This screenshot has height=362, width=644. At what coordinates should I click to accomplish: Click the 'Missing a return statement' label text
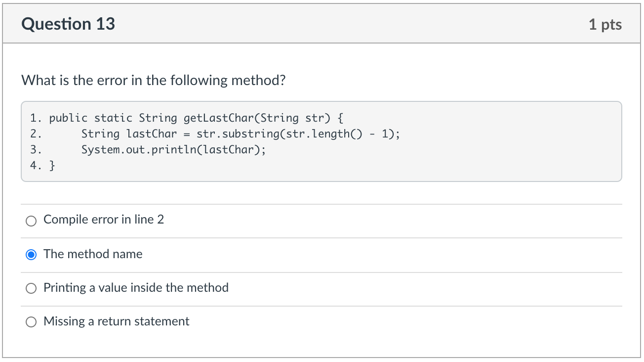pyautogui.click(x=116, y=321)
